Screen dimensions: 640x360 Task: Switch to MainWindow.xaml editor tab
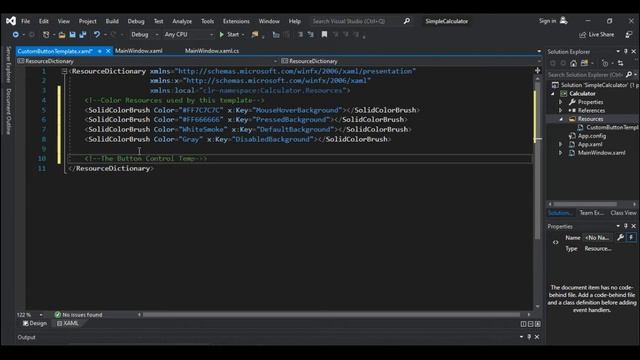point(139,51)
